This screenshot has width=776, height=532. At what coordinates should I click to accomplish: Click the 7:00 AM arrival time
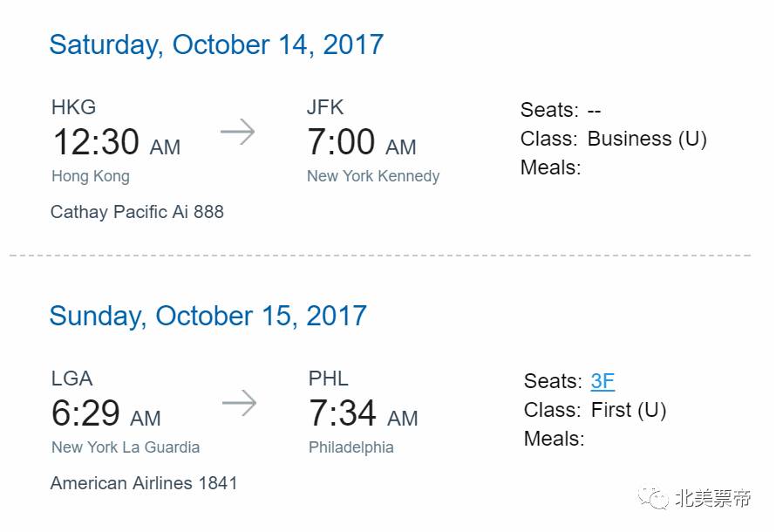(x=362, y=142)
